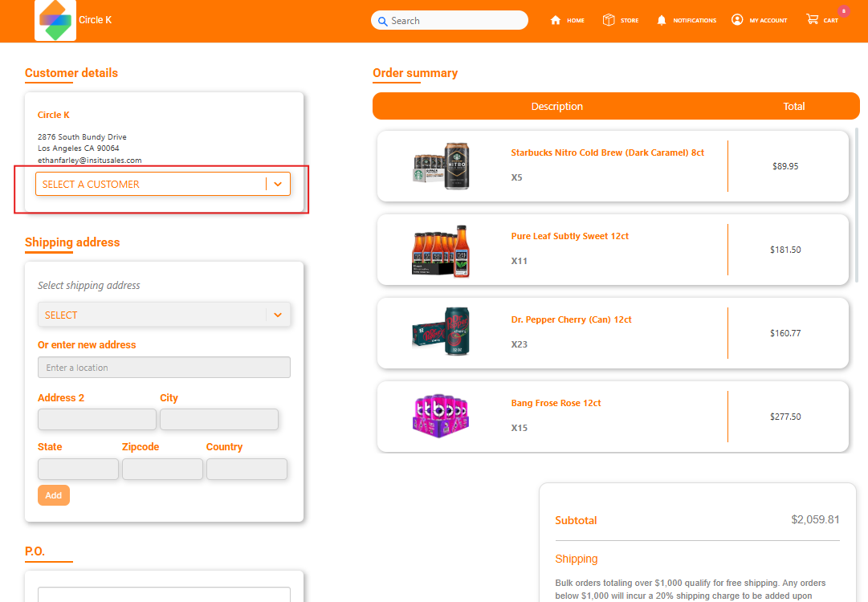Open the SELECT A CUSTOMER dropdown
The image size is (868, 602).
[163, 184]
